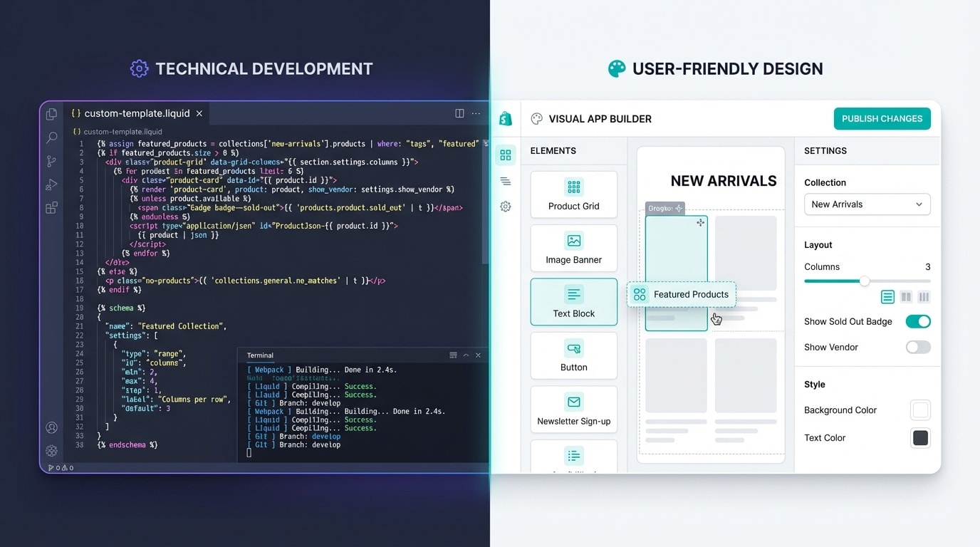Disable the Show Sold Out Badge toggle

click(x=918, y=321)
